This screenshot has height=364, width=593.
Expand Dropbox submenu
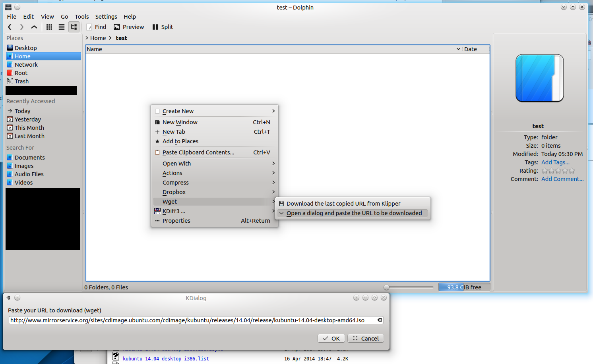(x=215, y=192)
